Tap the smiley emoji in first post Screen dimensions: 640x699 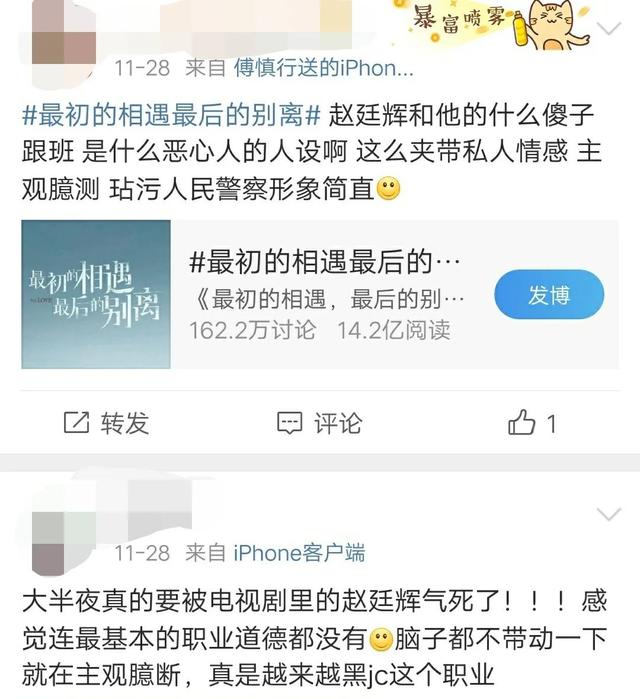pos(389,189)
